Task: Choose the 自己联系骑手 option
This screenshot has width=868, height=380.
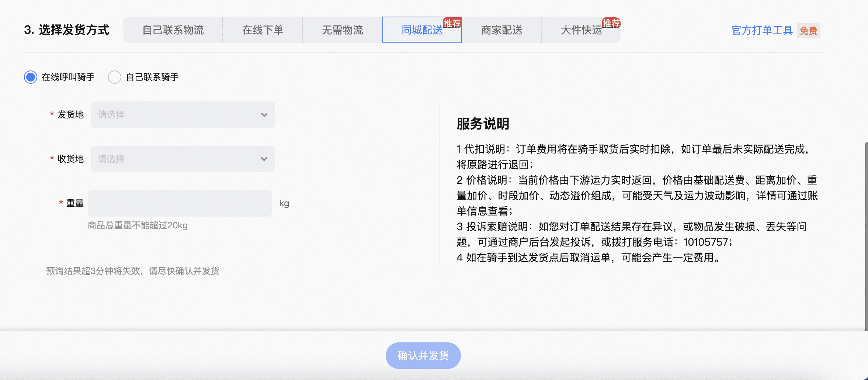Action: point(115,77)
